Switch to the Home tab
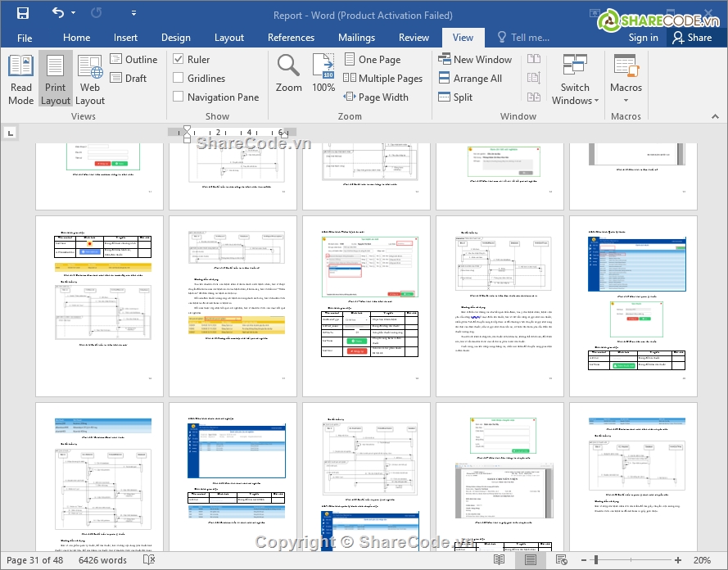 [77, 38]
